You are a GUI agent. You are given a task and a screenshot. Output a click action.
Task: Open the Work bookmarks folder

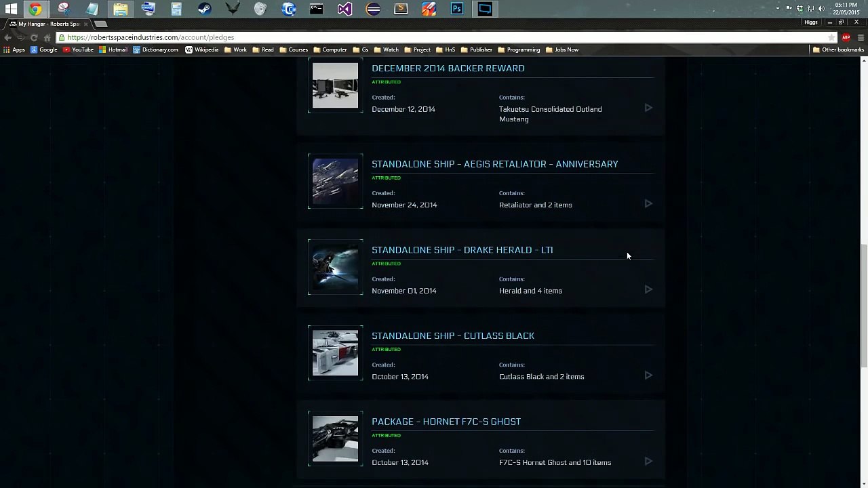(235, 49)
